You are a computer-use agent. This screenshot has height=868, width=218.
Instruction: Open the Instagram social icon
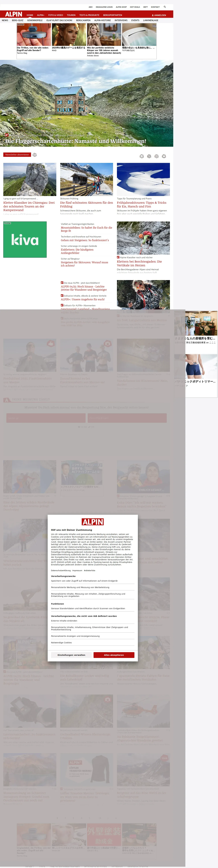pyautogui.click(x=156, y=156)
